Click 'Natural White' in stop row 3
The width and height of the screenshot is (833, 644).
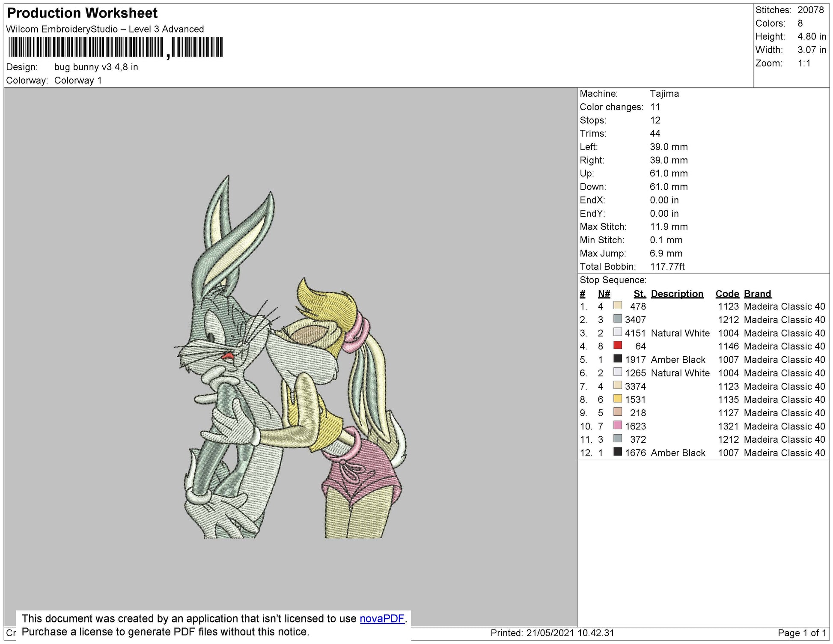680,333
